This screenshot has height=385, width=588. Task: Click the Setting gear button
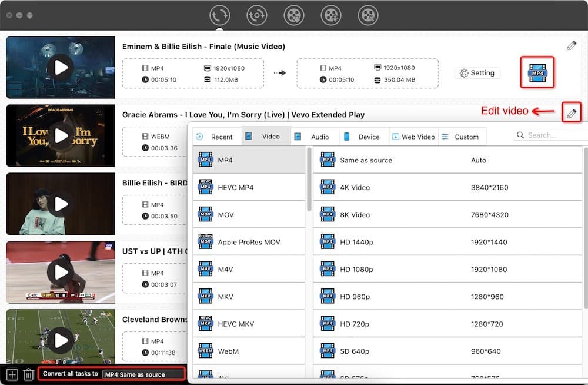(477, 73)
